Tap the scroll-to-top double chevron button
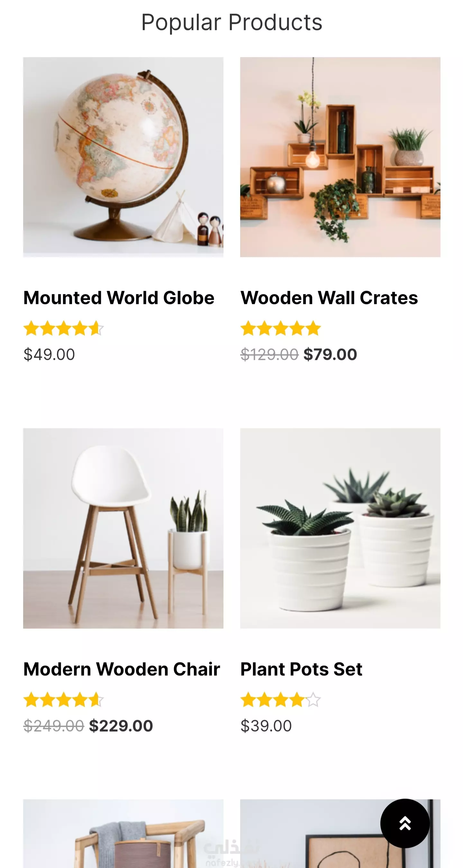Image resolution: width=463 pixels, height=868 pixels. tap(405, 823)
